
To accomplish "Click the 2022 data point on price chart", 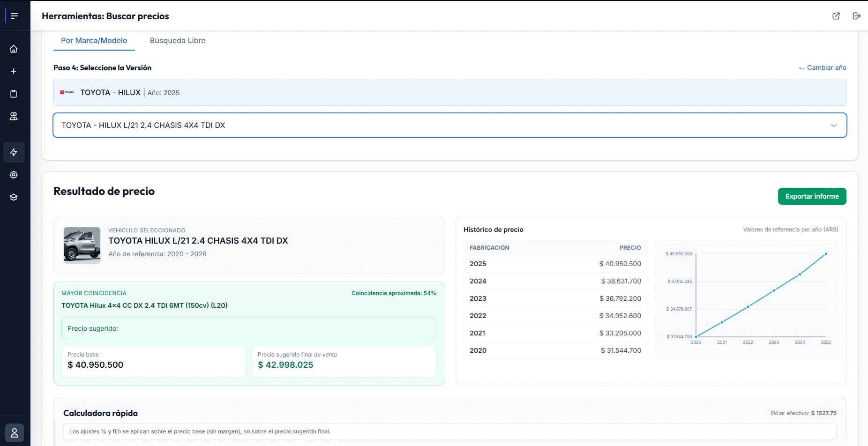I will 748,307.
